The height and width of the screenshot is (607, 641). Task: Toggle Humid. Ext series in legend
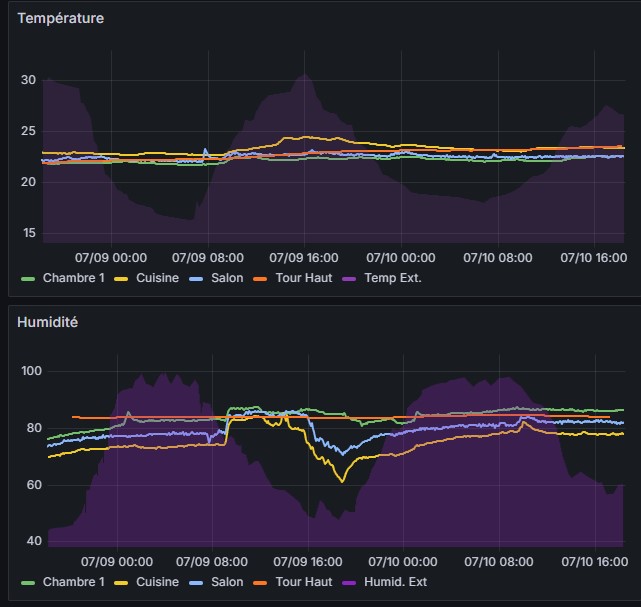395,582
